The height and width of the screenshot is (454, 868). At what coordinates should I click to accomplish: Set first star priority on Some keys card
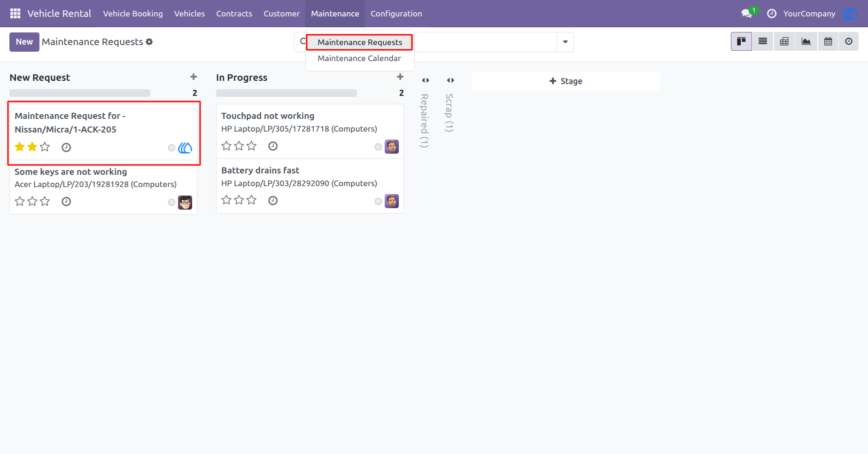click(x=20, y=202)
